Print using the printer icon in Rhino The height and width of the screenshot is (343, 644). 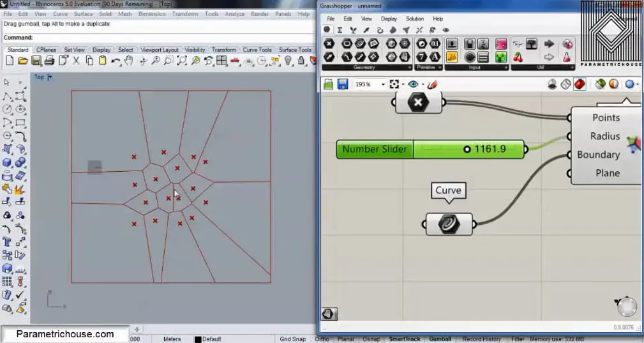(49, 61)
